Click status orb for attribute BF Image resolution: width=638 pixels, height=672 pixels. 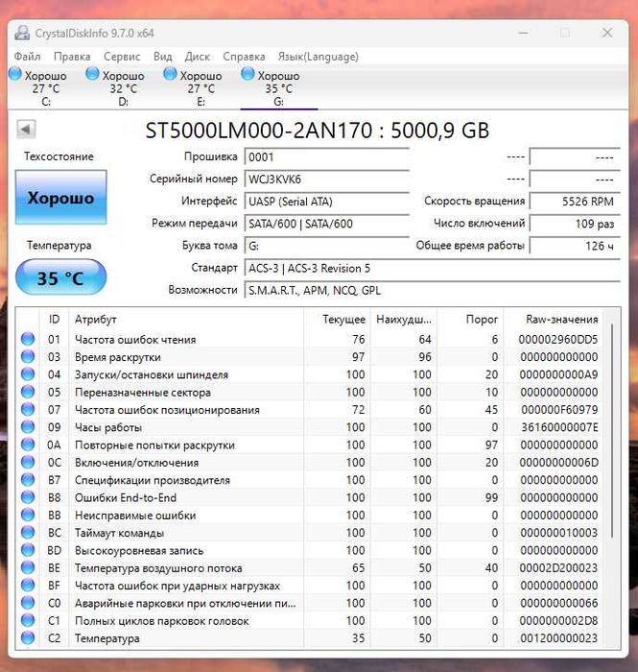[28, 585]
